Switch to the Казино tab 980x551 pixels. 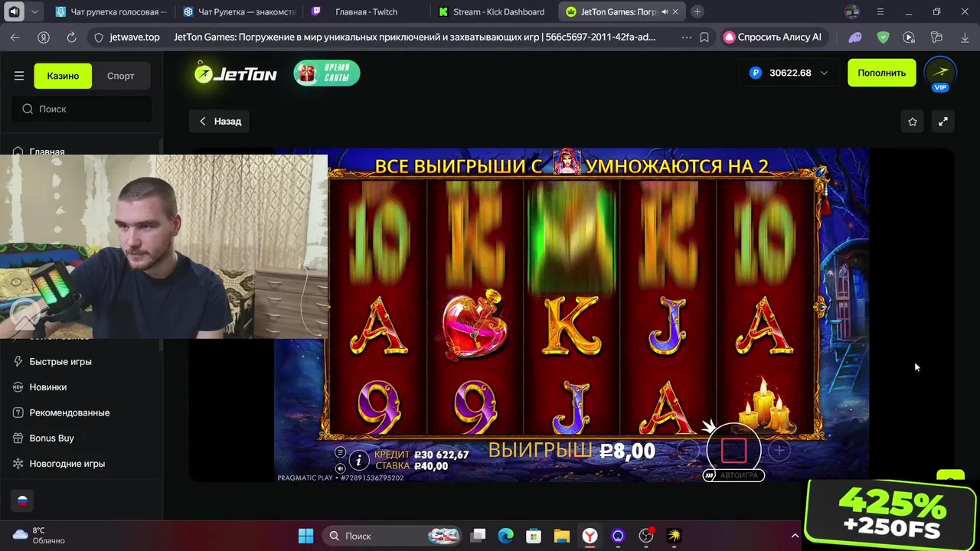coord(63,76)
